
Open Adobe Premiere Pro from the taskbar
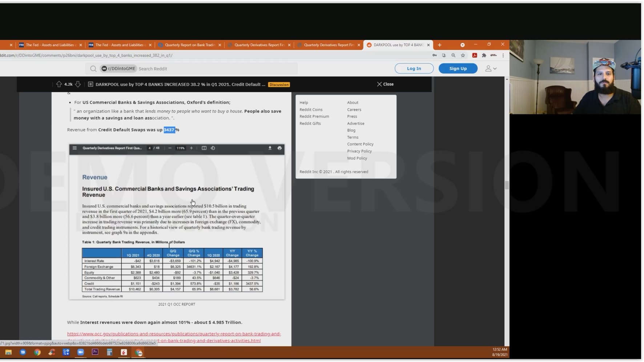click(95, 352)
